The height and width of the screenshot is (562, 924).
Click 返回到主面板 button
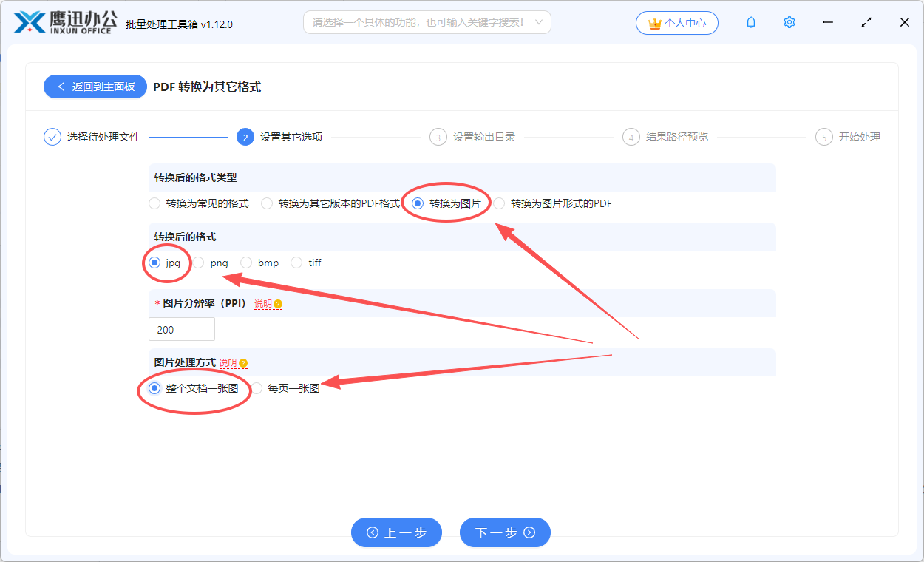pos(95,87)
